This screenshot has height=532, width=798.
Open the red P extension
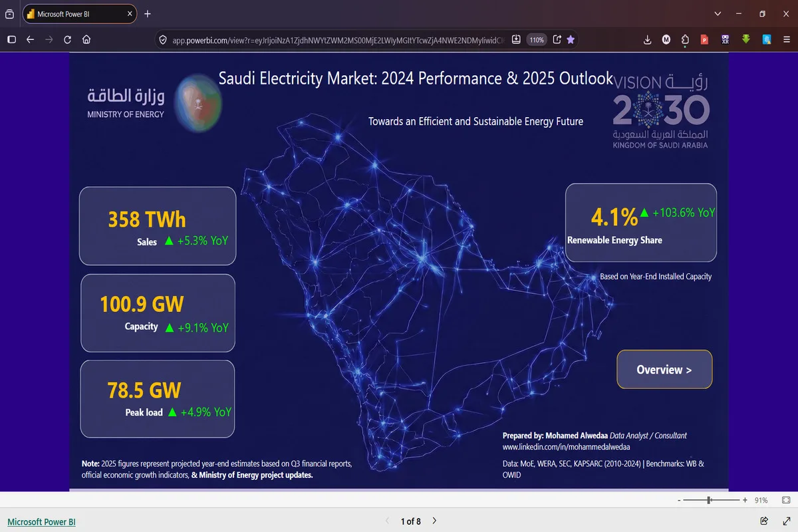(x=704, y=40)
